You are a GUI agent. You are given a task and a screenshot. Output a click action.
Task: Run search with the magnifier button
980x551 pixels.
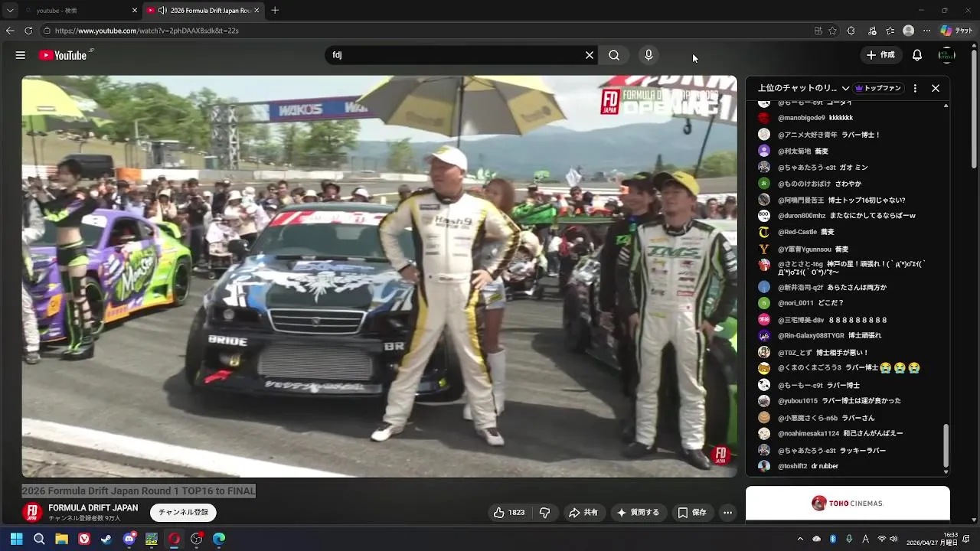click(x=614, y=55)
